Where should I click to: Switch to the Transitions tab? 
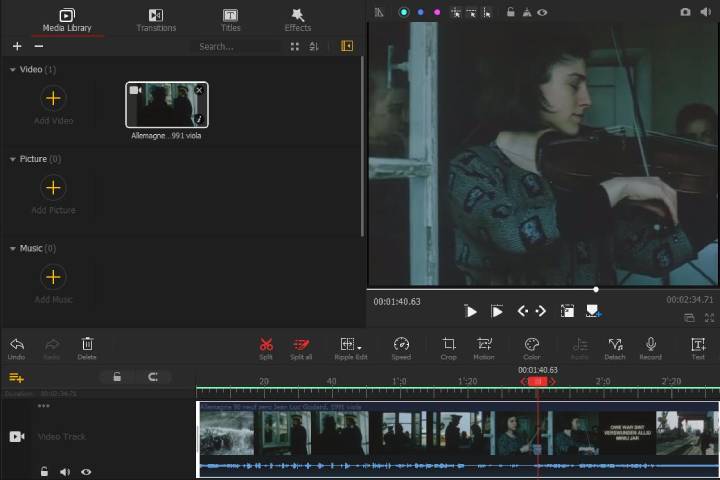(x=156, y=19)
